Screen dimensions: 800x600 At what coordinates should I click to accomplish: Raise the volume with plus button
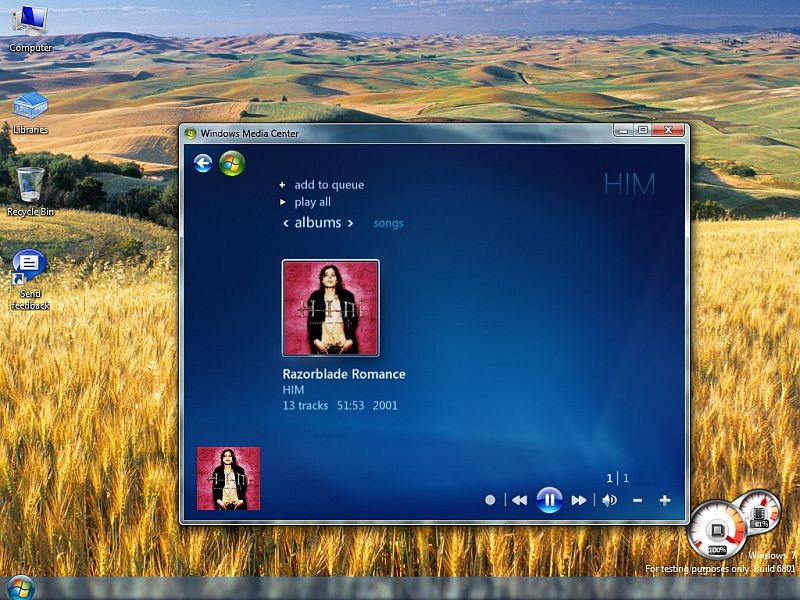coord(665,501)
